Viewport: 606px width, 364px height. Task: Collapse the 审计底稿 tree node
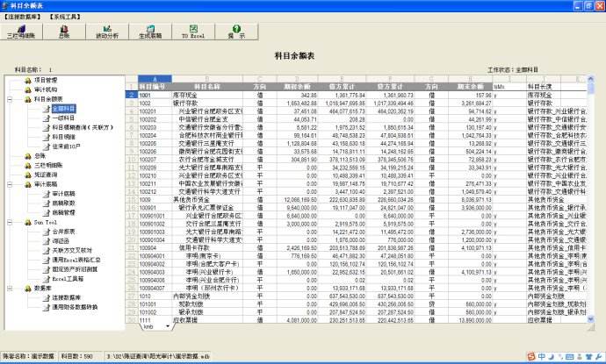click(x=9, y=184)
